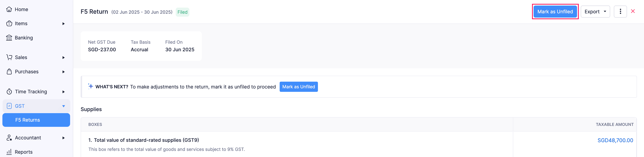Click the Purchases bag icon
The image size is (644, 157).
tap(9, 72)
